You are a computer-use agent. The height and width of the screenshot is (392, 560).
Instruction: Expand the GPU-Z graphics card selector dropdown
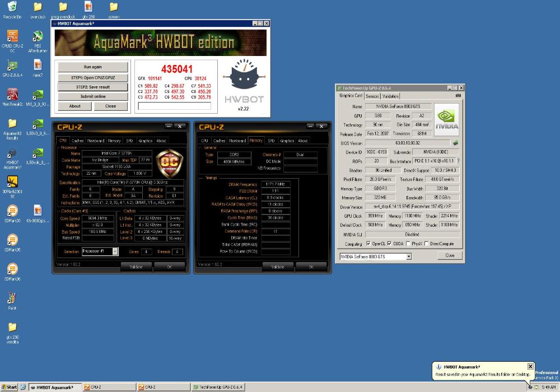(x=409, y=256)
